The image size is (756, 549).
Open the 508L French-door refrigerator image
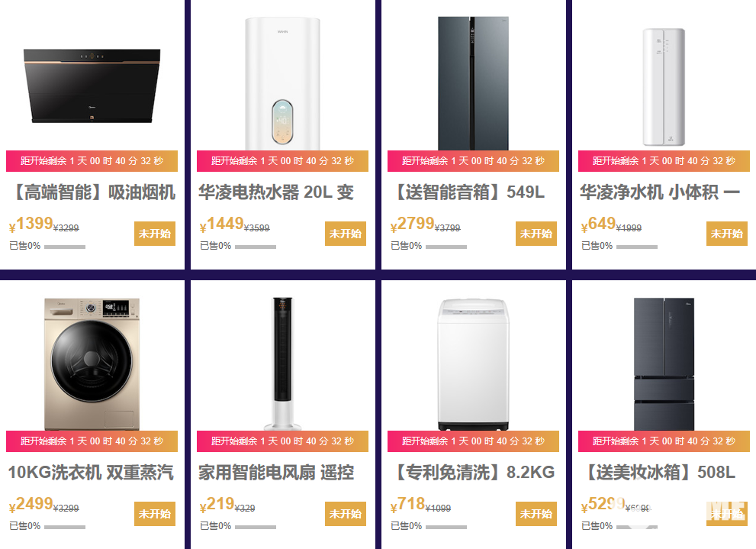[664, 363]
